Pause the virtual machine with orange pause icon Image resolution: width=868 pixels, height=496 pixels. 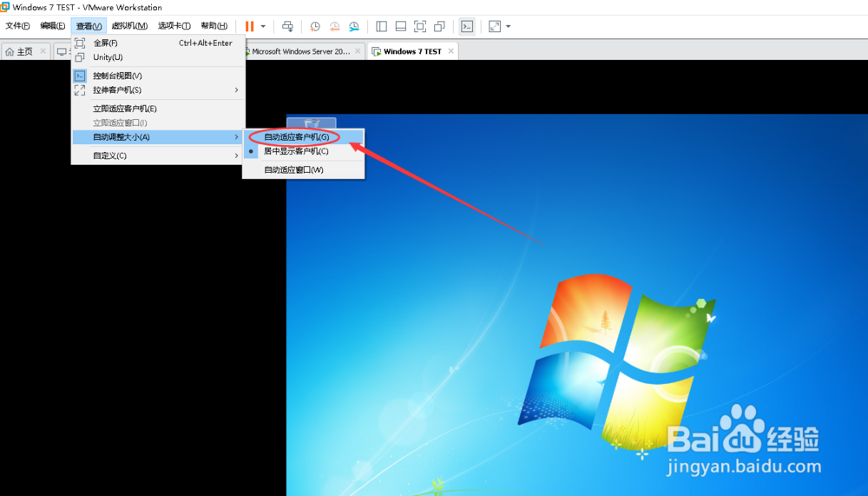(250, 26)
